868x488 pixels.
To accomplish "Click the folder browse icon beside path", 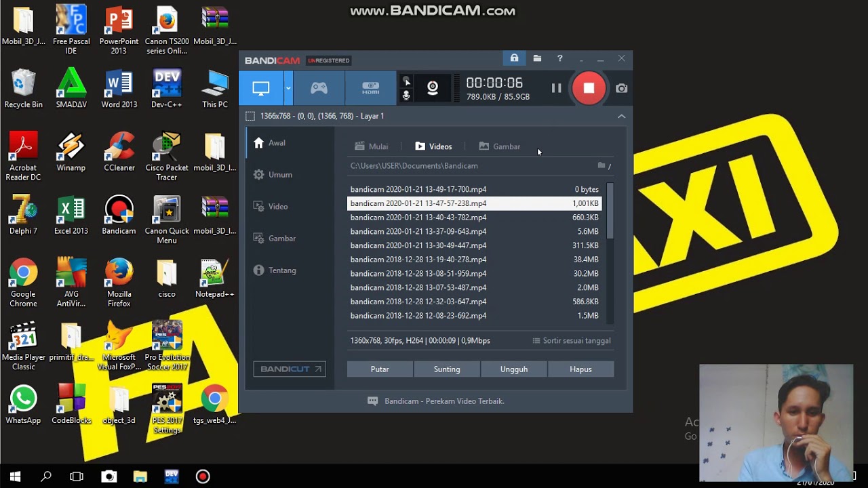I will pyautogui.click(x=601, y=165).
